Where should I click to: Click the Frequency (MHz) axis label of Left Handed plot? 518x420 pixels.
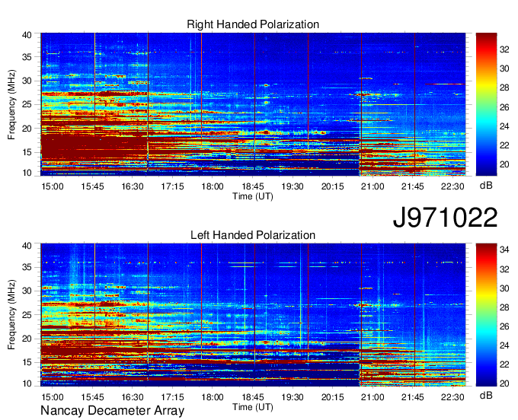[x=11, y=315]
